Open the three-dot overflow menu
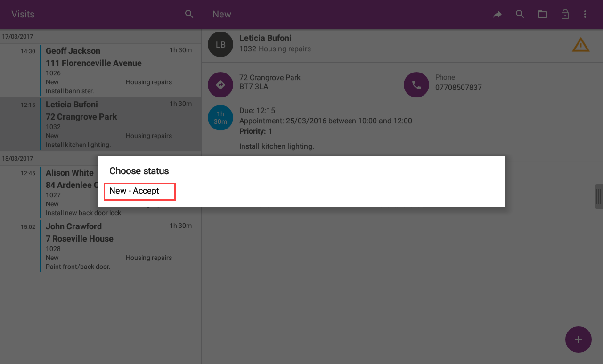Viewport: 603px width, 364px height. click(x=585, y=14)
